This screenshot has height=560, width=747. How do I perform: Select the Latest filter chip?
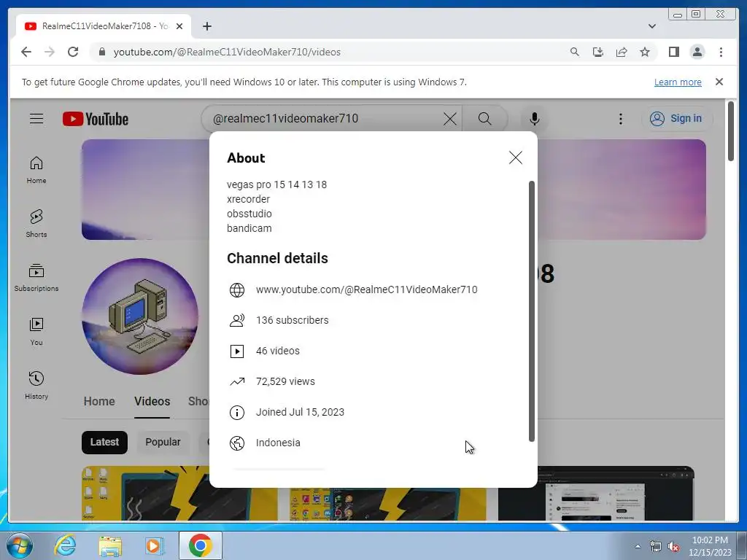[104, 443]
